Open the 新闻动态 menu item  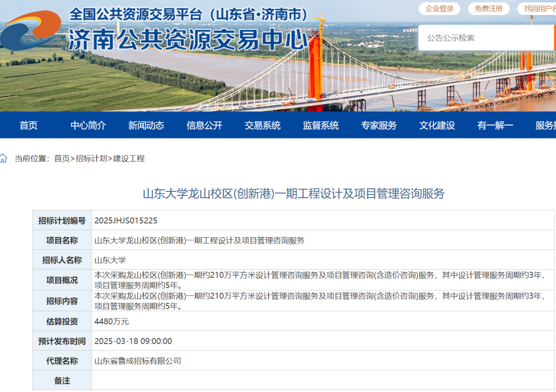coord(146,125)
